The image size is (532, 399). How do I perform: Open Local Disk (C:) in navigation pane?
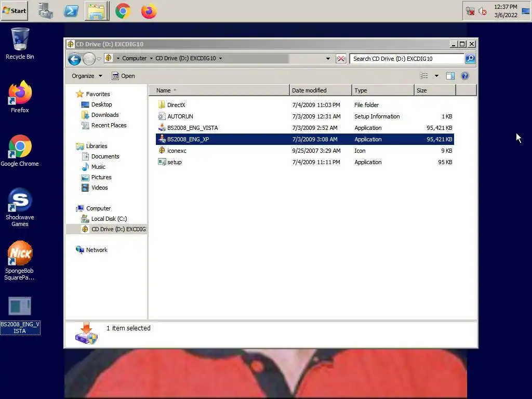coord(104,219)
